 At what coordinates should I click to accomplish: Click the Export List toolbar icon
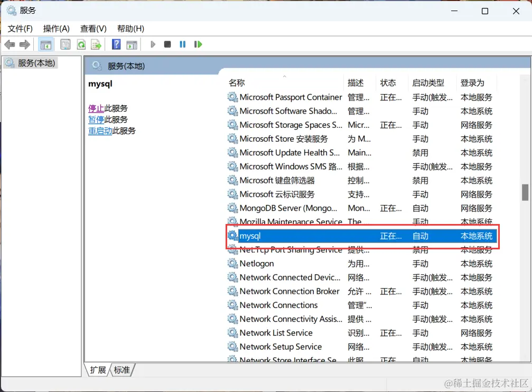tap(96, 44)
